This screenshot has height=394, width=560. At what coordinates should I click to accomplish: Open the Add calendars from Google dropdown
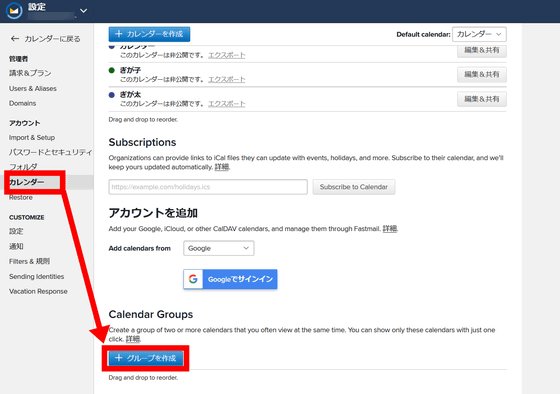click(x=219, y=248)
